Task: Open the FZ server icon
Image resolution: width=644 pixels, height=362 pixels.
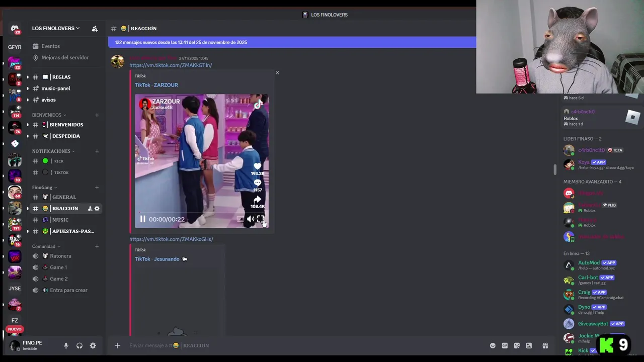Action: pyautogui.click(x=15, y=320)
